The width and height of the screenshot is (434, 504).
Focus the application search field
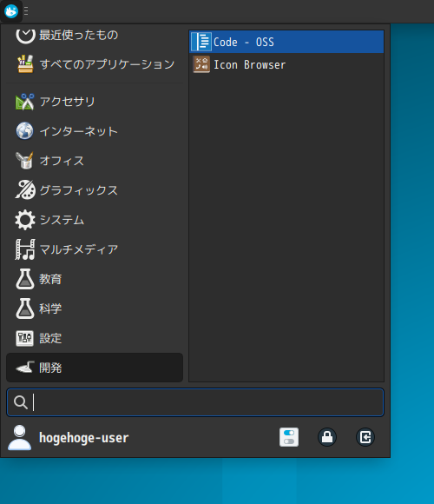[195, 402]
